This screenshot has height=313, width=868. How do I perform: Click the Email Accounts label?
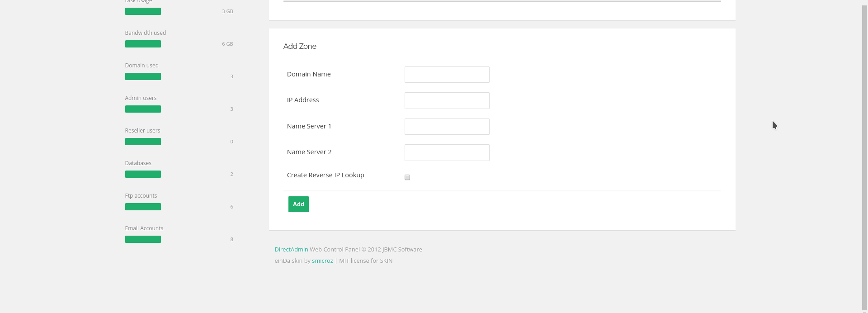coord(144,228)
